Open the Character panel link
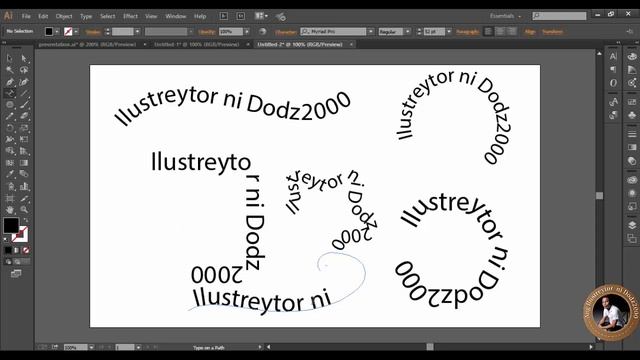The height and width of the screenshot is (360, 640). coord(285,32)
